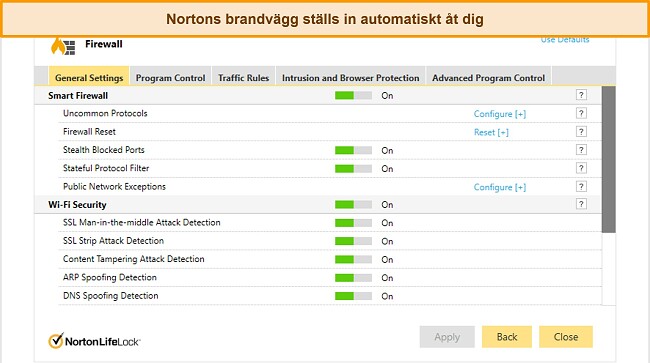Turn off ARP Spoofing Detection

[x=353, y=278]
